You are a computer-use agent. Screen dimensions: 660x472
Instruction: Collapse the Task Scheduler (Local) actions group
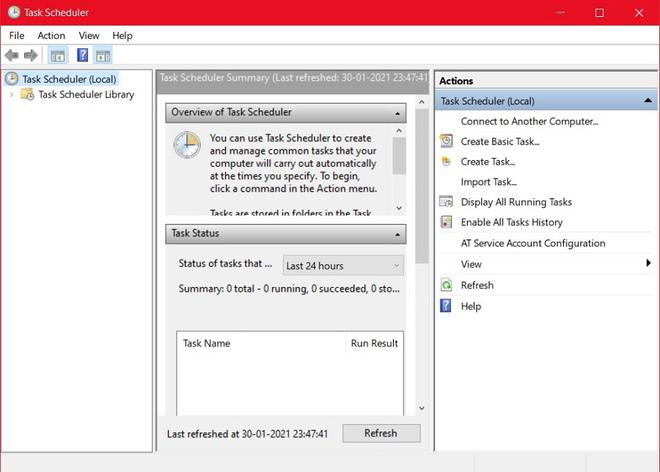tap(648, 101)
